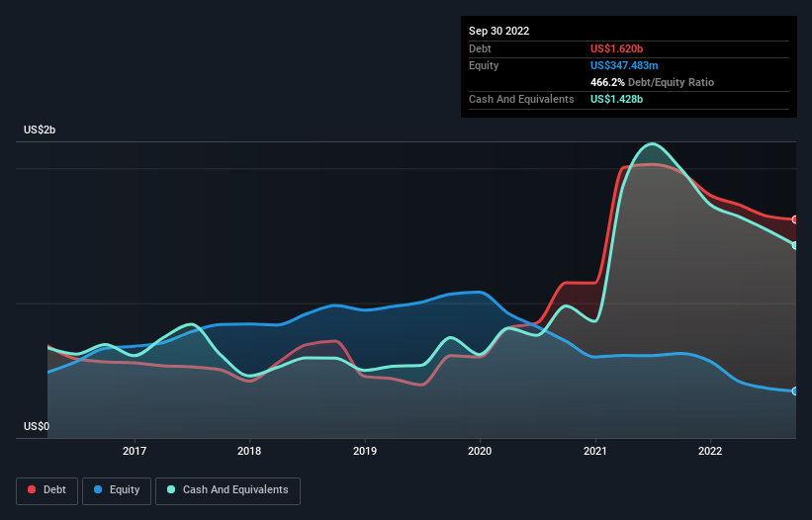The width and height of the screenshot is (812, 520).
Task: Click the US$1.428b cash value
Action: [x=616, y=99]
